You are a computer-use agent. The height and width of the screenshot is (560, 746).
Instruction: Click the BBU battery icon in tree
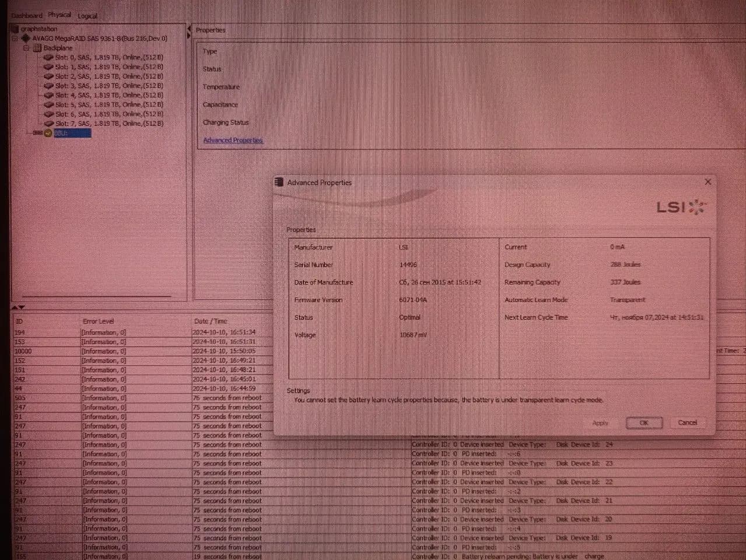[x=48, y=133]
